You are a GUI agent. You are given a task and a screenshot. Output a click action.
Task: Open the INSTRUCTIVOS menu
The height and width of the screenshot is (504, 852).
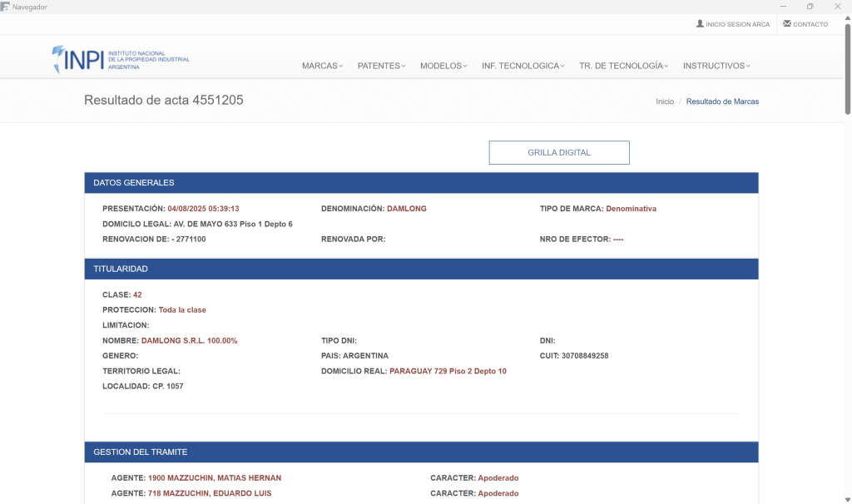716,66
